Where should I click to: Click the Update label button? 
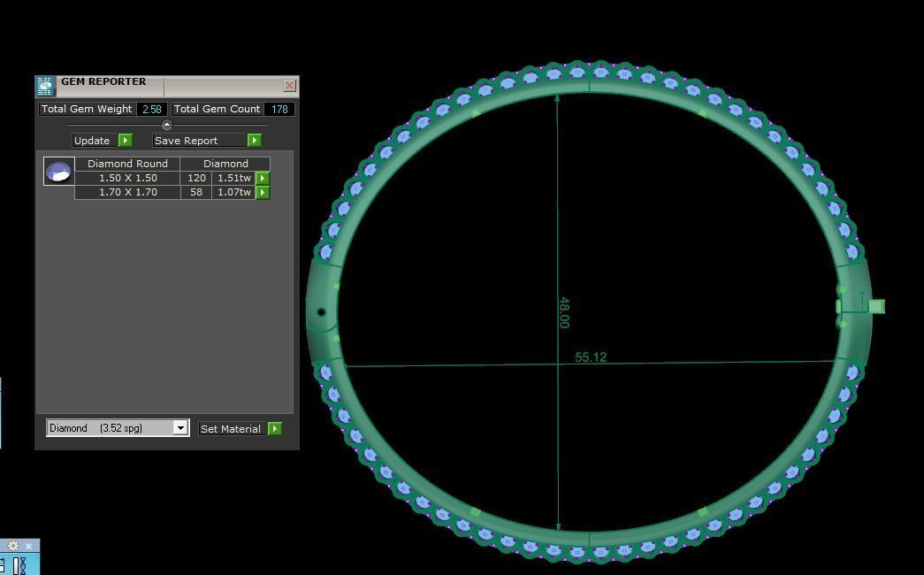point(93,141)
